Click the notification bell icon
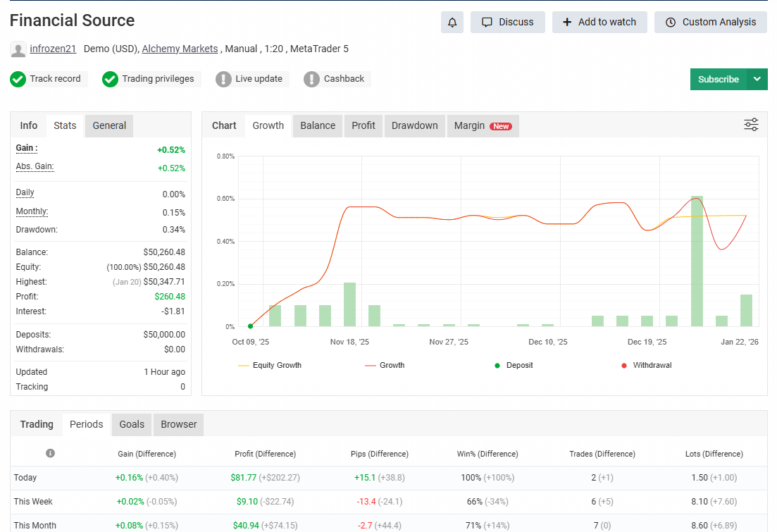 [452, 23]
